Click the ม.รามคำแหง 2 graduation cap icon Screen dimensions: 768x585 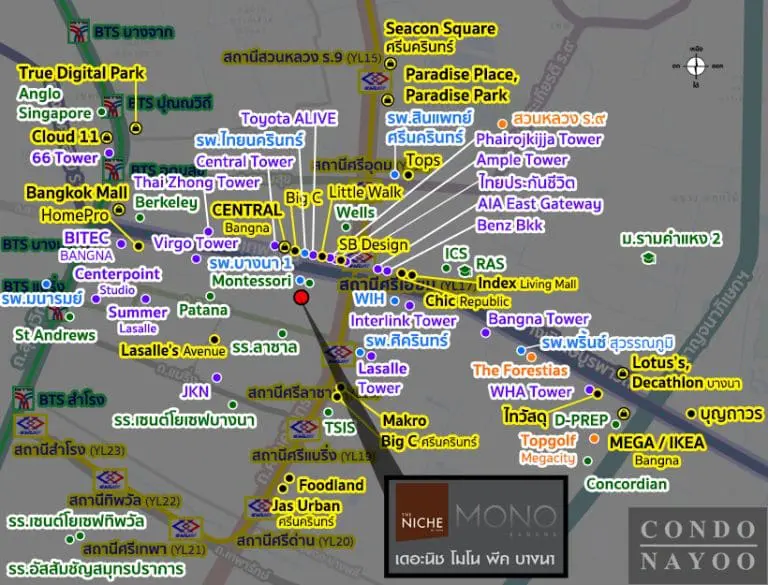(x=649, y=258)
